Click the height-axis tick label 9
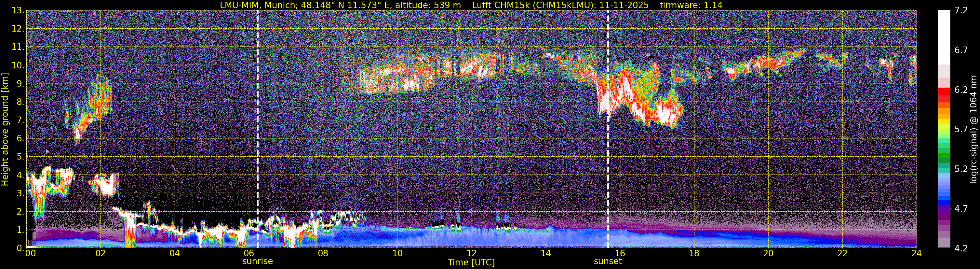The height and width of the screenshot is (269, 980). point(20,84)
